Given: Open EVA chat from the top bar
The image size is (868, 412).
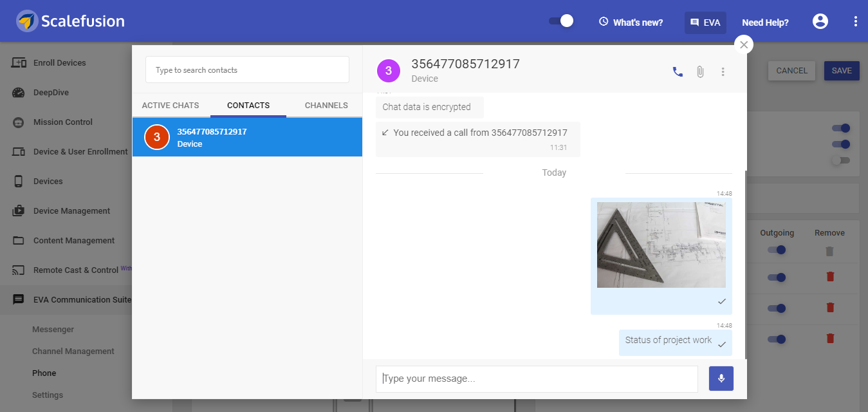Looking at the screenshot, I should click(x=705, y=21).
